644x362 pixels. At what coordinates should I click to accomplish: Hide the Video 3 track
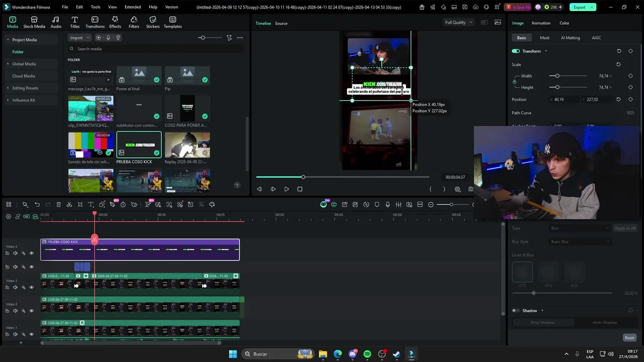pos(31,288)
